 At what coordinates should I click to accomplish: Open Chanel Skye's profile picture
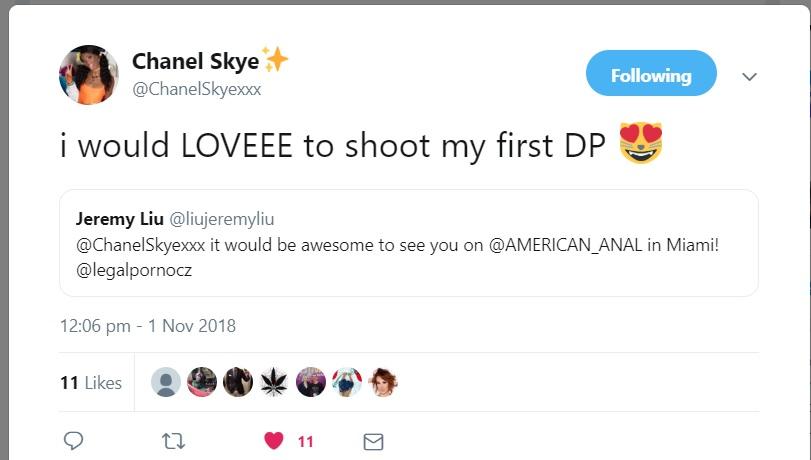[89, 75]
